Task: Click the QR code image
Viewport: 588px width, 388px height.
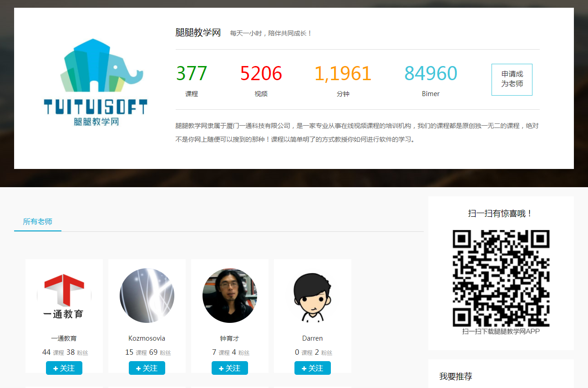Action: pos(501,278)
